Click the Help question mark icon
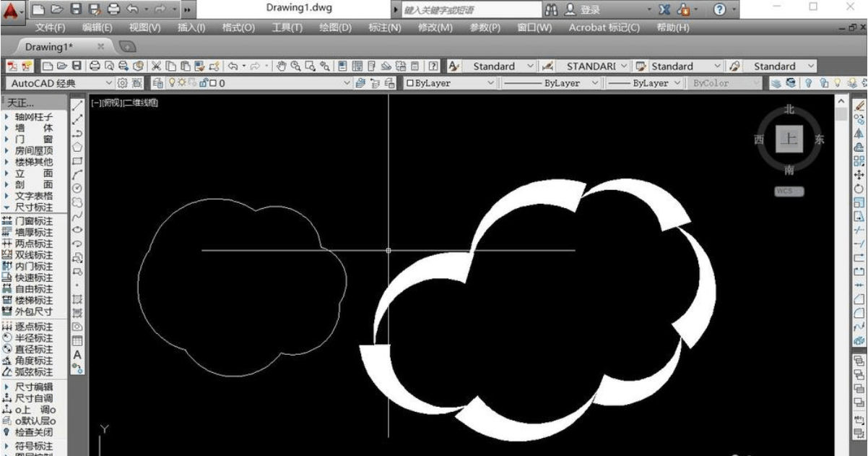868x456 pixels. 719,10
